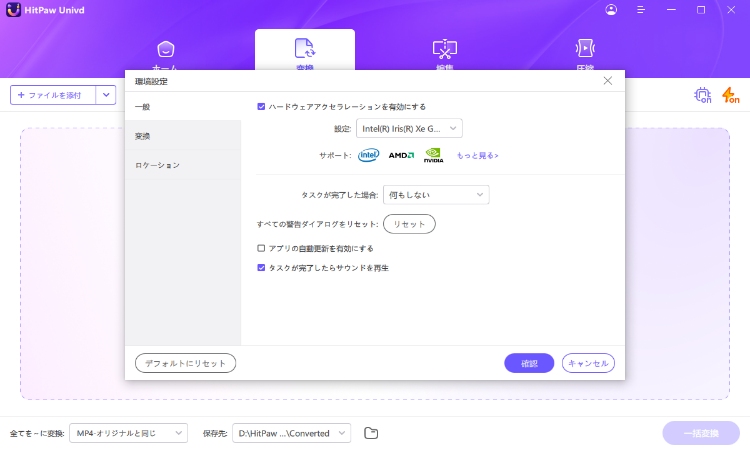
Task: Uncheck タスクが完了したらサウンドを再生 checkbox
Action: [x=262, y=268]
